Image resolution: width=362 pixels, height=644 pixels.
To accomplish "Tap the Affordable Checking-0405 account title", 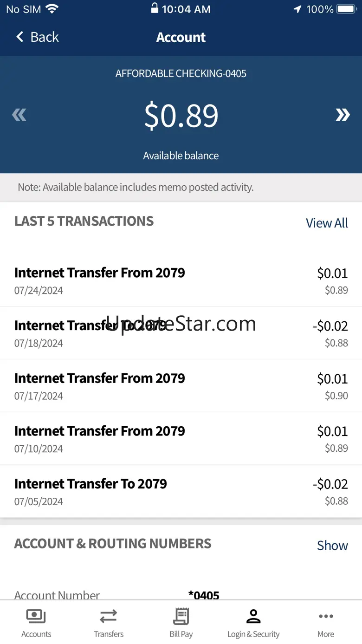I will [181, 73].
